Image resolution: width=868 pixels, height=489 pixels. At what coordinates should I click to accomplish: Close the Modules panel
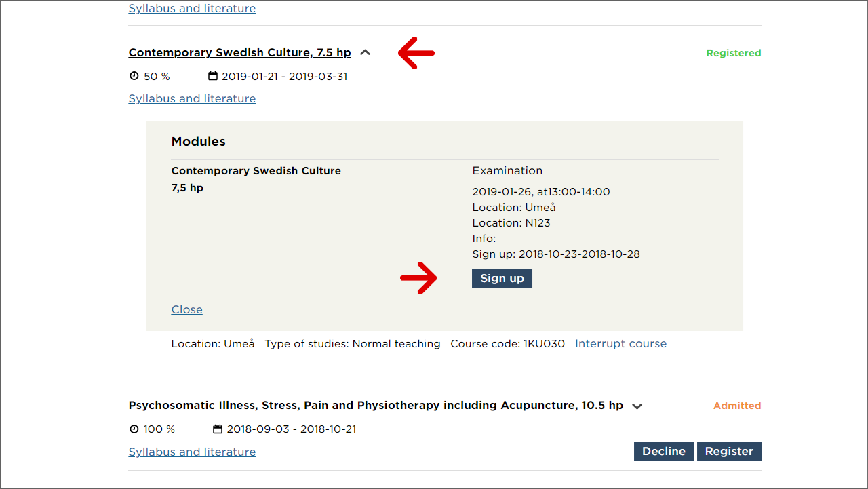(x=186, y=309)
